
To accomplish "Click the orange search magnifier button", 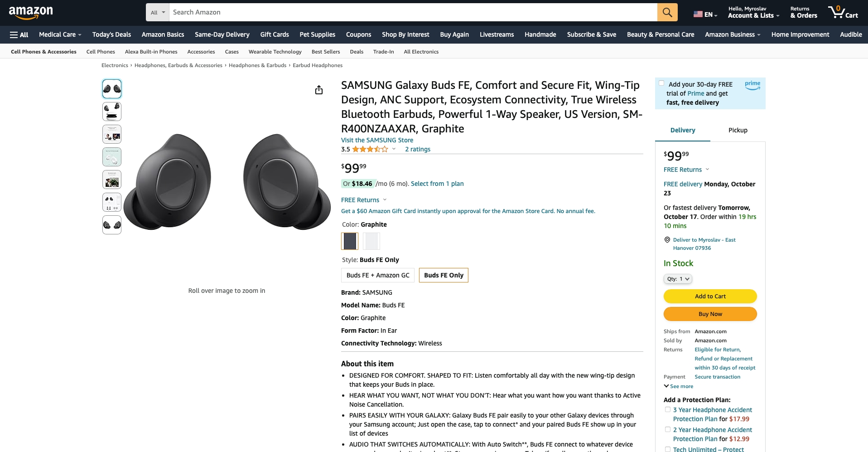I will (x=667, y=12).
